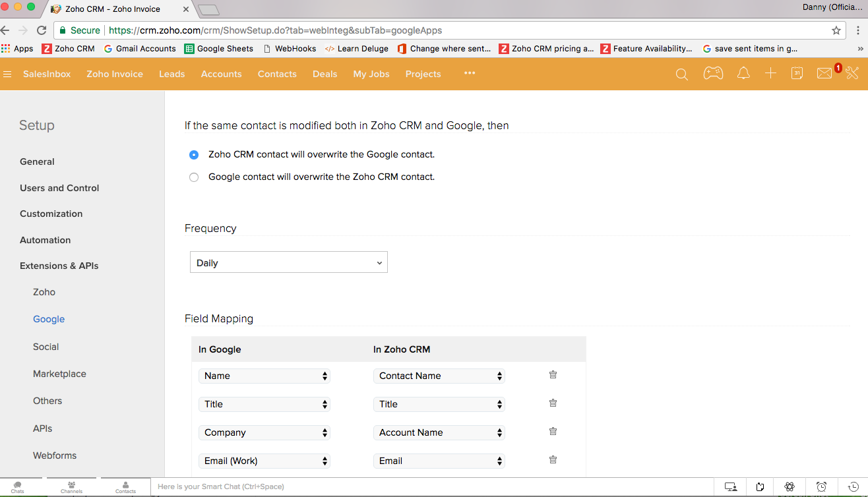
Task: Open APIs in the sidebar
Action: [x=42, y=428]
